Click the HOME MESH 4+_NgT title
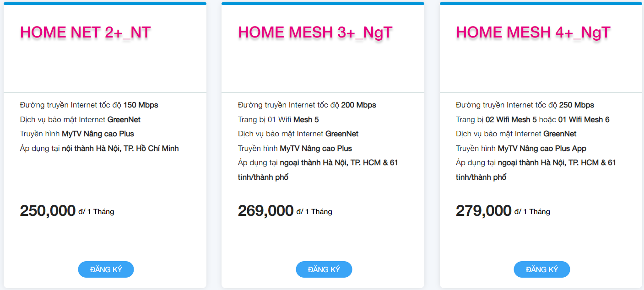This screenshot has width=644, height=290. pyautogui.click(x=533, y=32)
